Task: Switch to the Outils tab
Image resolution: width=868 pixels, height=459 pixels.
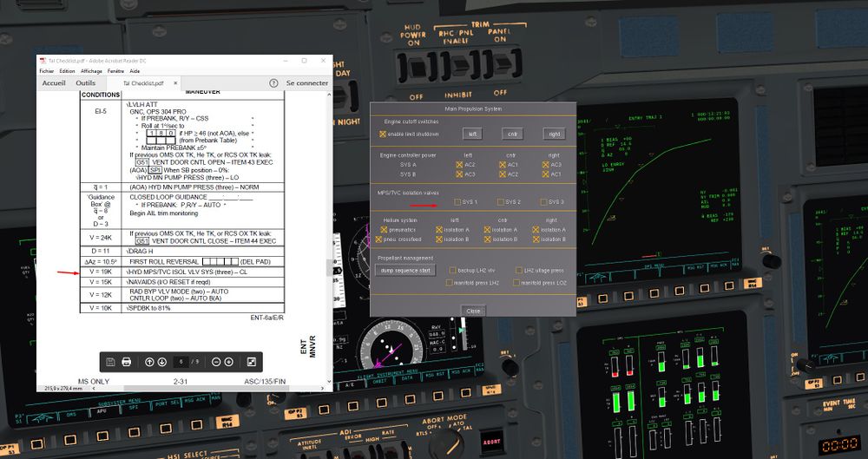Action: (x=86, y=83)
